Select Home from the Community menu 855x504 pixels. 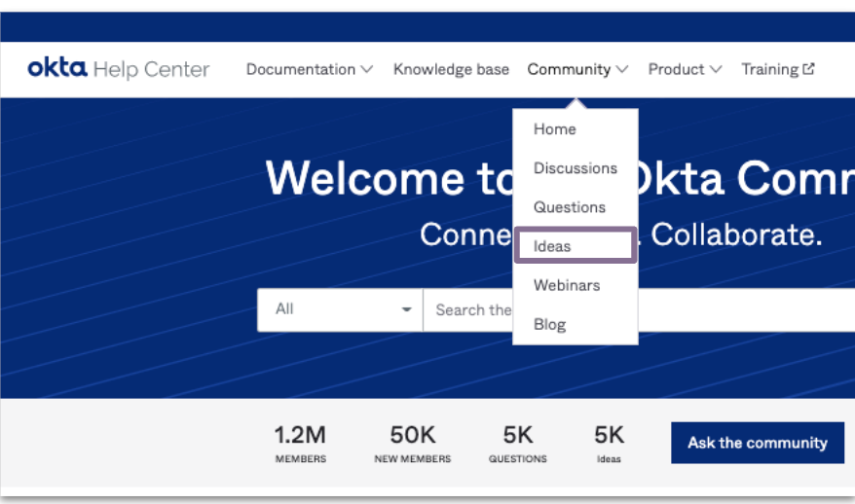(x=554, y=129)
